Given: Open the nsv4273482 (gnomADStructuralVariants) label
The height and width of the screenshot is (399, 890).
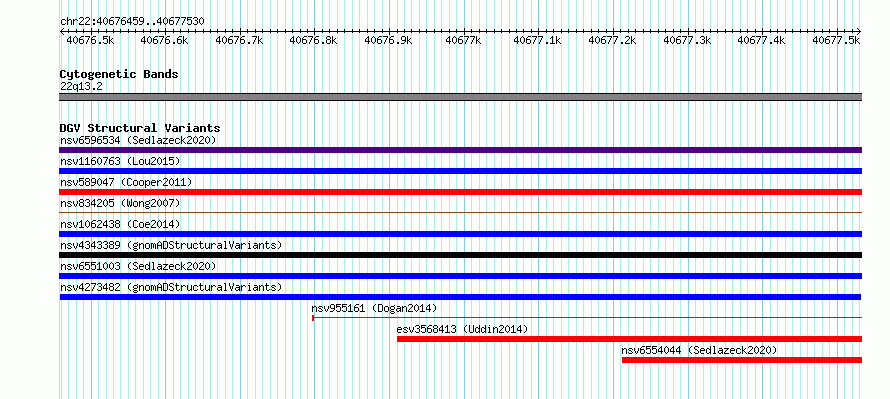Looking at the screenshot, I should click(x=171, y=287).
